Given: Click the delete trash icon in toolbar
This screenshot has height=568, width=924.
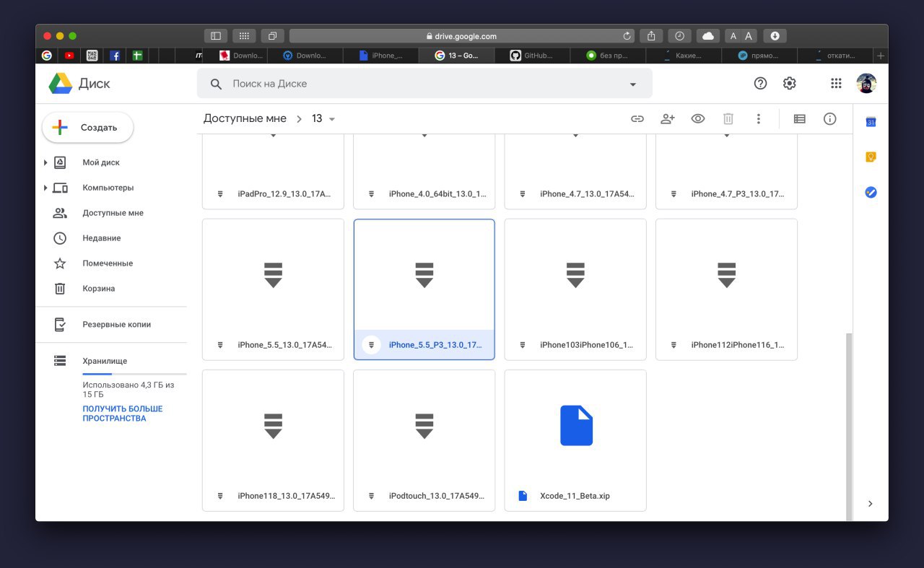Looking at the screenshot, I should tap(728, 119).
